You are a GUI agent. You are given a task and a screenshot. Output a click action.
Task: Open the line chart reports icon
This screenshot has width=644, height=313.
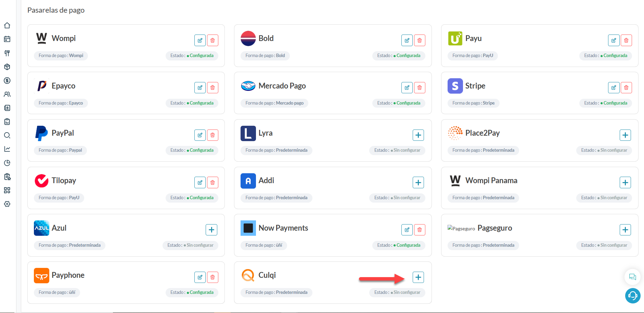tap(7, 149)
